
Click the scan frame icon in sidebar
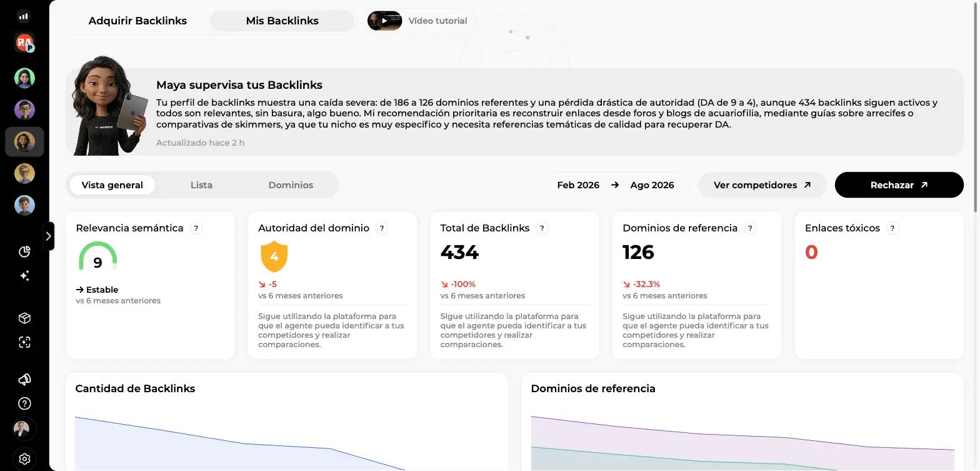coord(24,342)
